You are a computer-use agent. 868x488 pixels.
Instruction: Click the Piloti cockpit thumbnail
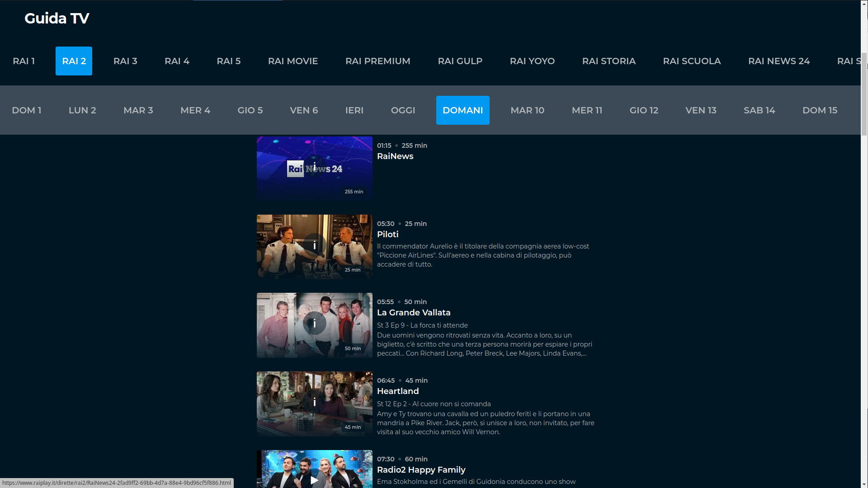tap(315, 247)
